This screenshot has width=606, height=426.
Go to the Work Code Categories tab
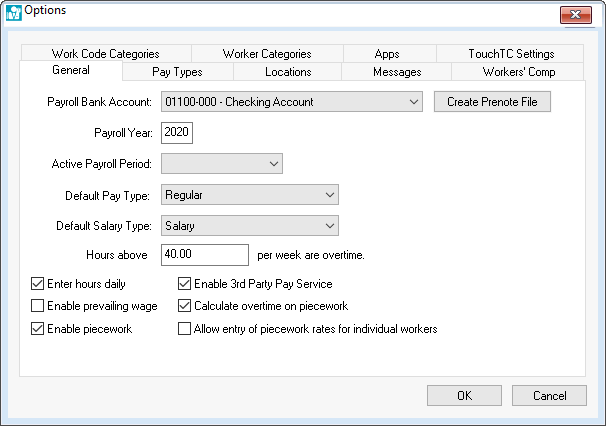[106, 54]
